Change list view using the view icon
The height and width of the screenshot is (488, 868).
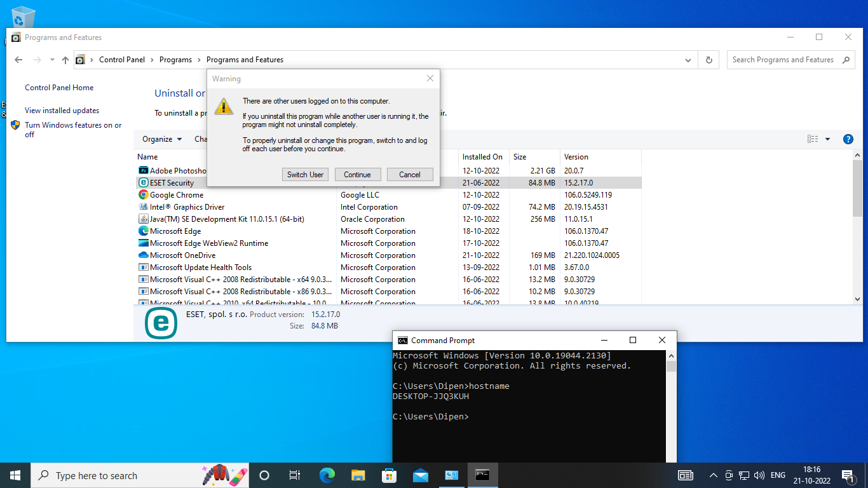pyautogui.click(x=812, y=139)
